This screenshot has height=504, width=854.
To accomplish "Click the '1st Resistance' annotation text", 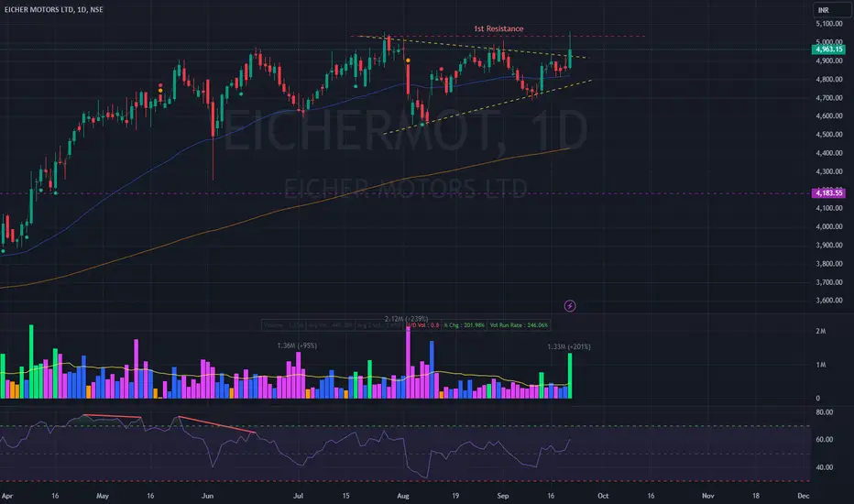I will (498, 28).
